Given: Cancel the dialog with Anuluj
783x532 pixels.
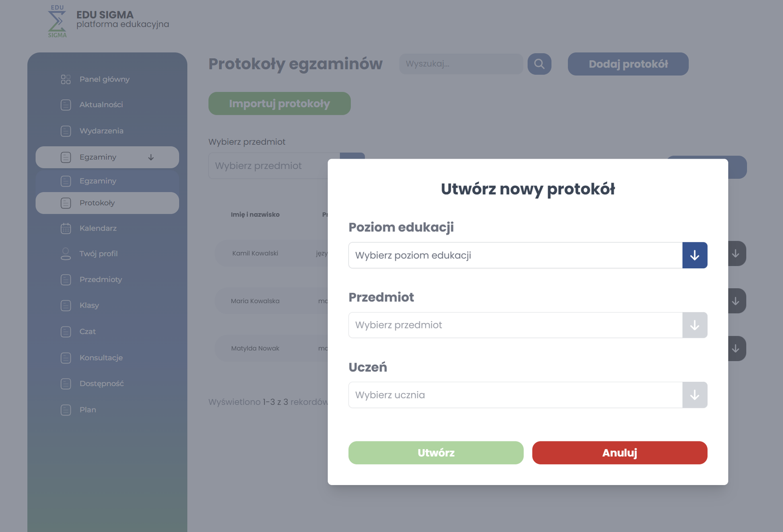Looking at the screenshot, I should click(620, 453).
